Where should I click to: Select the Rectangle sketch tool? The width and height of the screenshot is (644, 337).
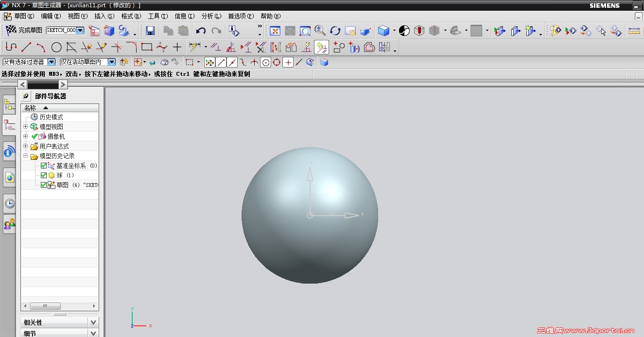(x=147, y=47)
